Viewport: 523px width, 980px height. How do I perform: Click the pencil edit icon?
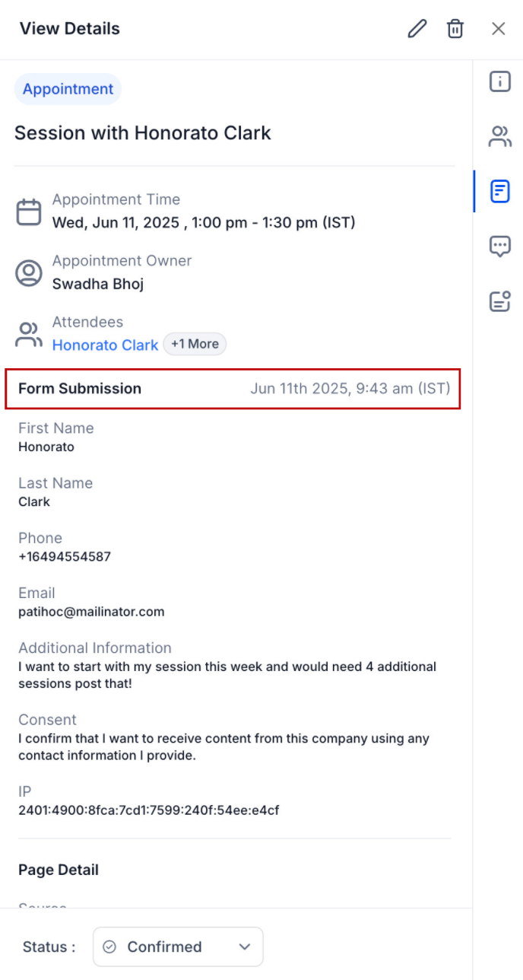[x=417, y=29]
